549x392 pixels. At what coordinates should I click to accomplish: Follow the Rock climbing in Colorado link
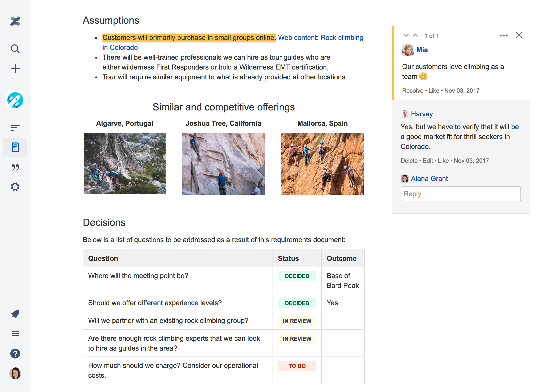click(x=321, y=37)
